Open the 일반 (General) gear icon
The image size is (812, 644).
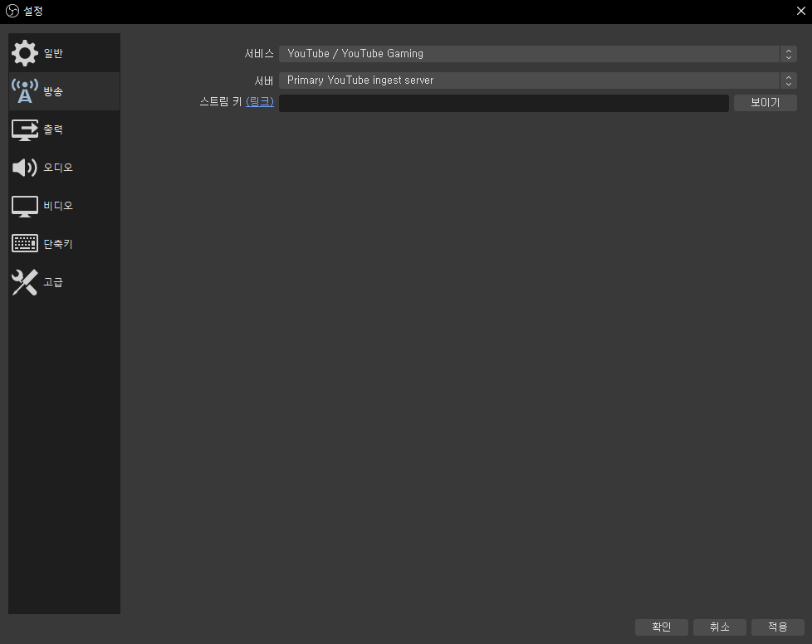pos(25,53)
